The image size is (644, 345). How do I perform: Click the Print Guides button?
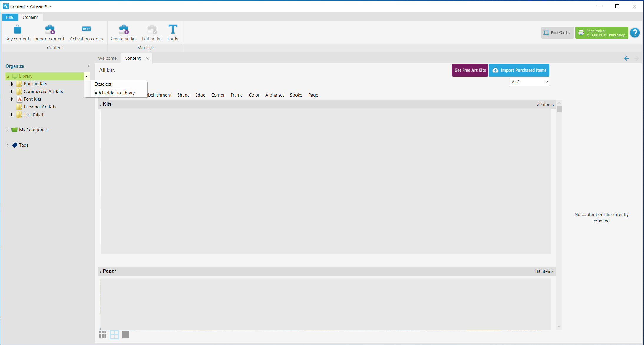[557, 33]
